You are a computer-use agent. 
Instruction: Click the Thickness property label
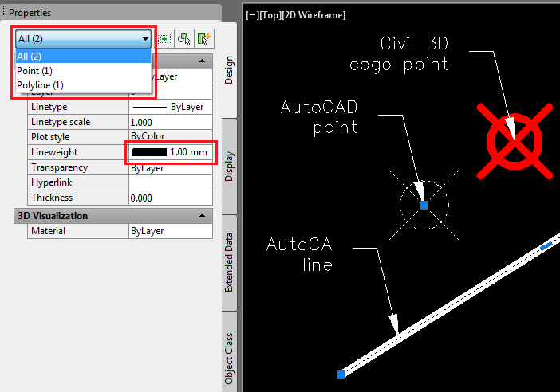[x=52, y=198]
